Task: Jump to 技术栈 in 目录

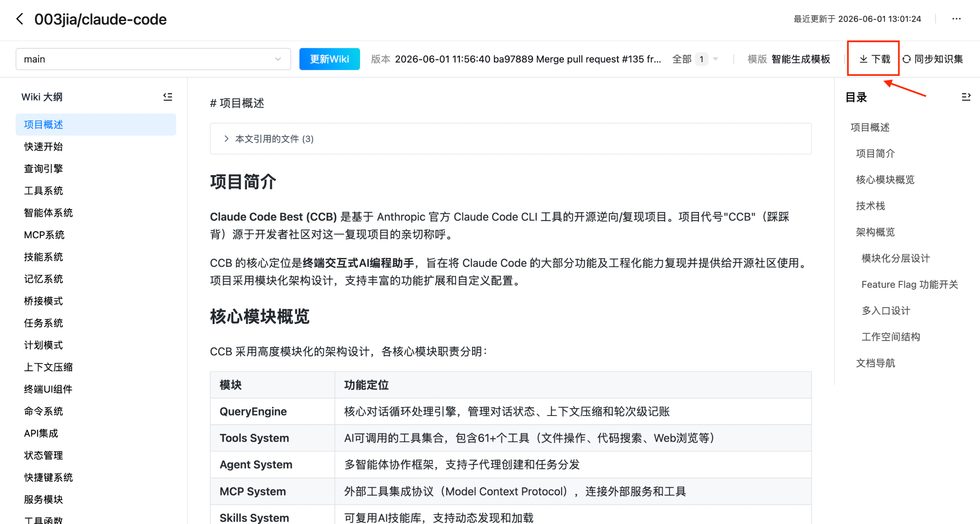Action: (x=870, y=206)
